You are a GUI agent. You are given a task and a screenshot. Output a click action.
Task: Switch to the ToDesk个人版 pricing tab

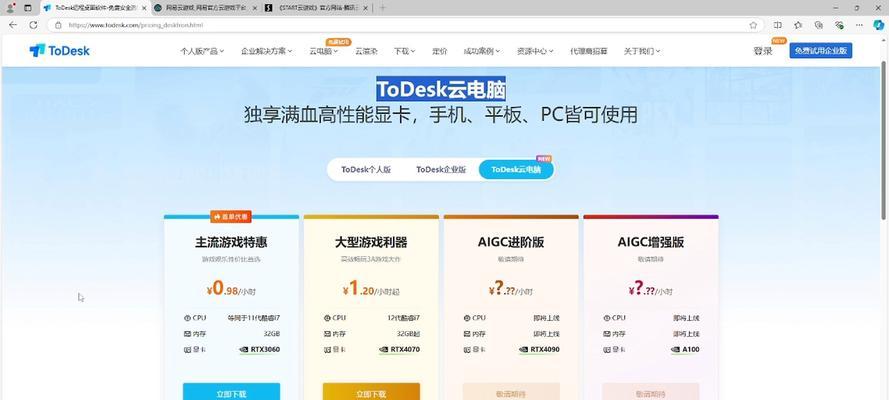pos(366,169)
